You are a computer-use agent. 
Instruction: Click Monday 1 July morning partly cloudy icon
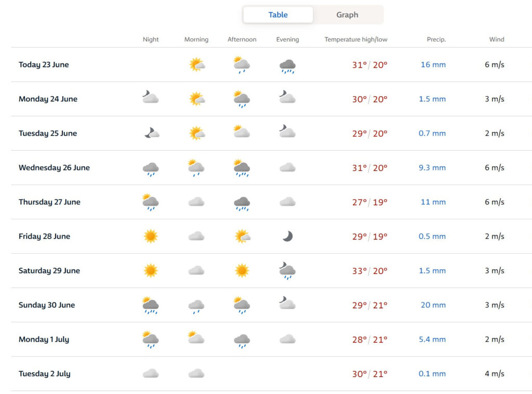(x=196, y=339)
